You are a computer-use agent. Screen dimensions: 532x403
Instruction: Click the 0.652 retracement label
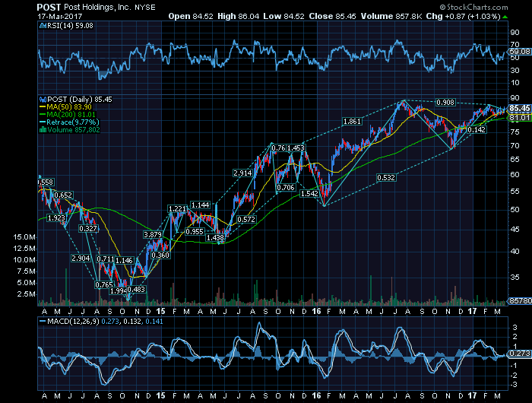tap(63, 195)
